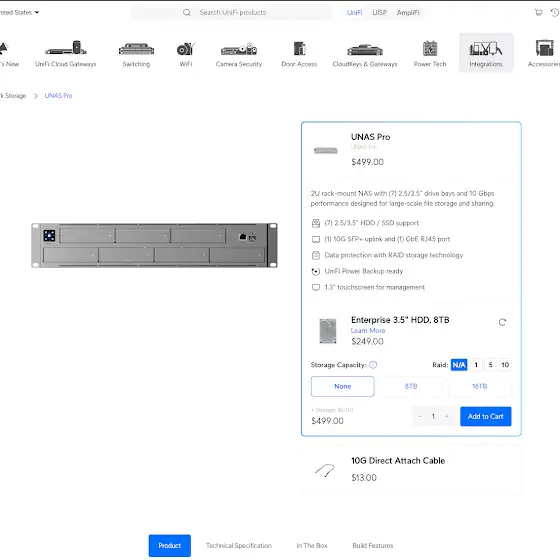
Task: Switch to the UISP store tab
Action: point(379,12)
